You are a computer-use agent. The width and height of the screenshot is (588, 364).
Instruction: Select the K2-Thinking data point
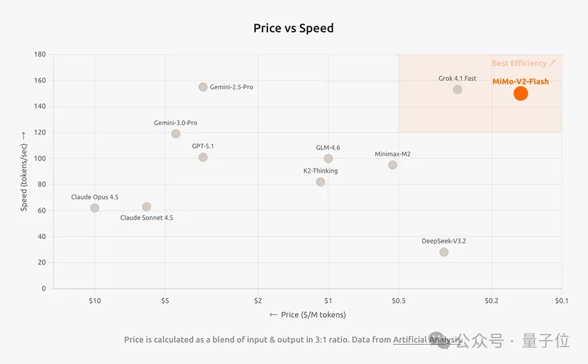pyautogui.click(x=321, y=182)
